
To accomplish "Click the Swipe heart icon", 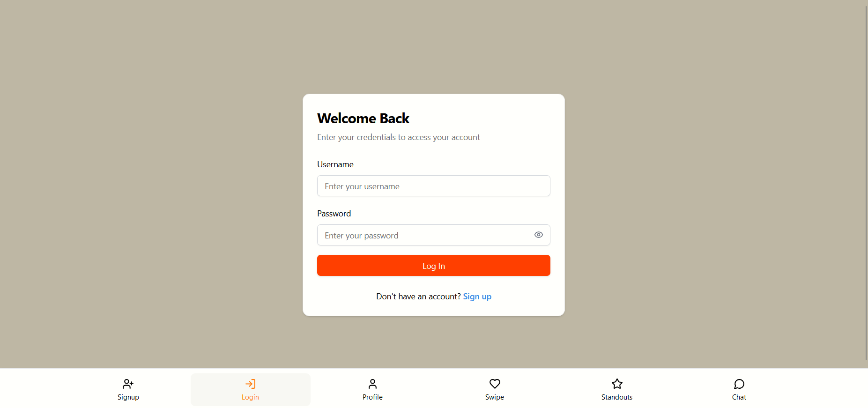I will [x=495, y=384].
